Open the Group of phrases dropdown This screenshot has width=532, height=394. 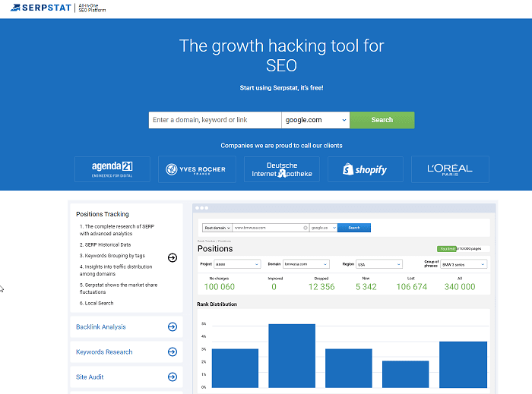464,264
